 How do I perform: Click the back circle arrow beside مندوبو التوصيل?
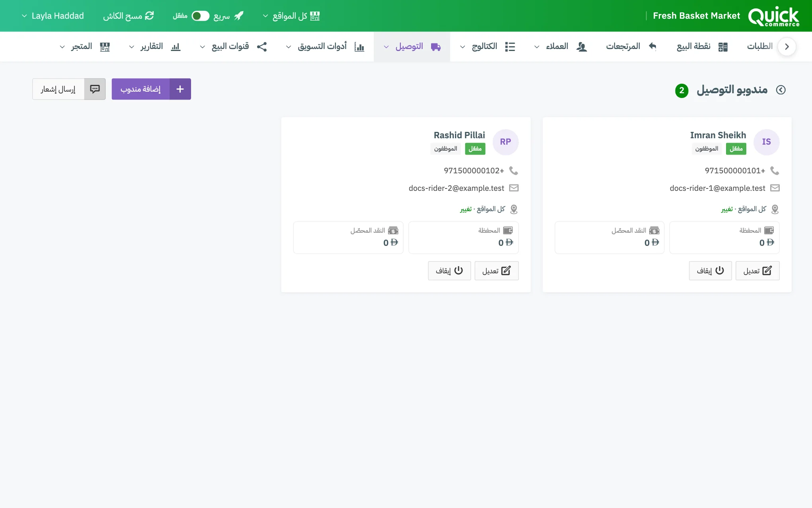781,90
